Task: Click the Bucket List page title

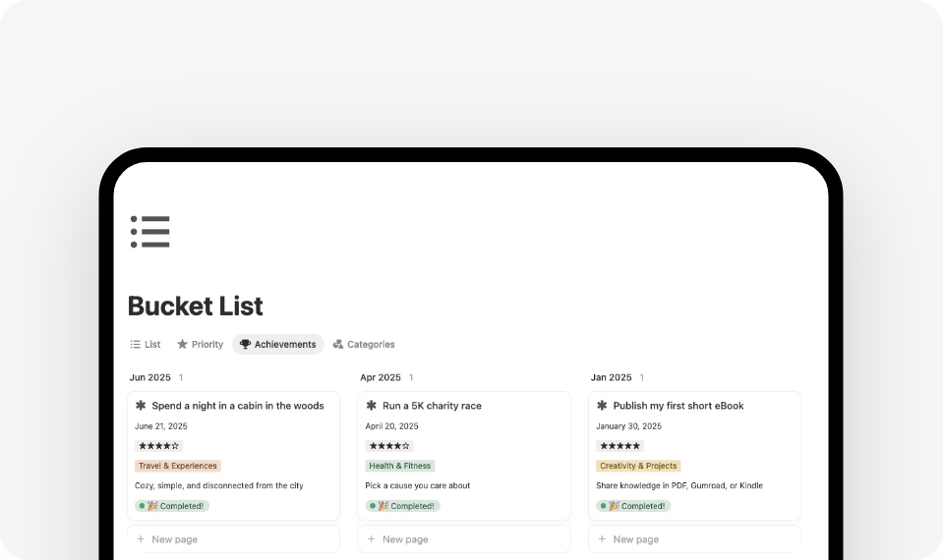Action: 196,306
